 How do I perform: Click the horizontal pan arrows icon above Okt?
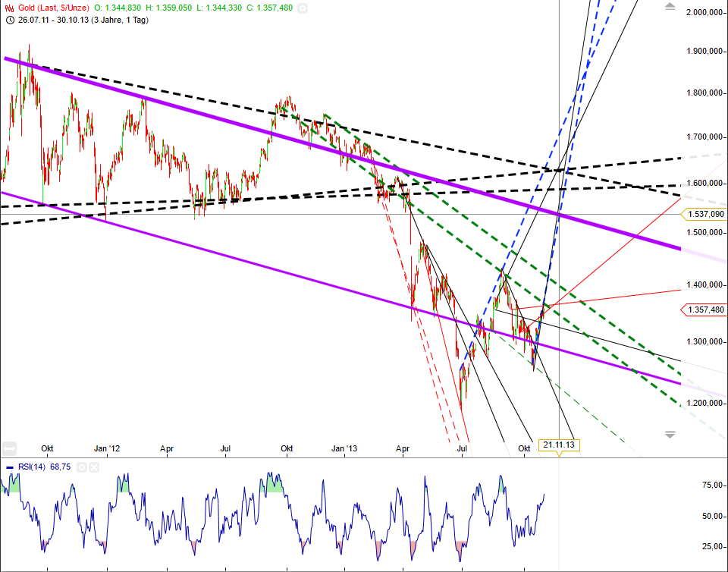point(8,448)
